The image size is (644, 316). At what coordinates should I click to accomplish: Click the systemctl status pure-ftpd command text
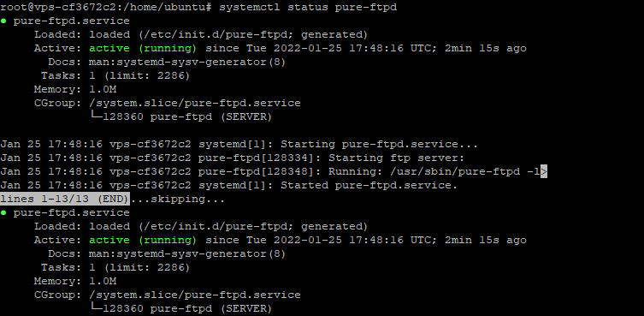308,8
